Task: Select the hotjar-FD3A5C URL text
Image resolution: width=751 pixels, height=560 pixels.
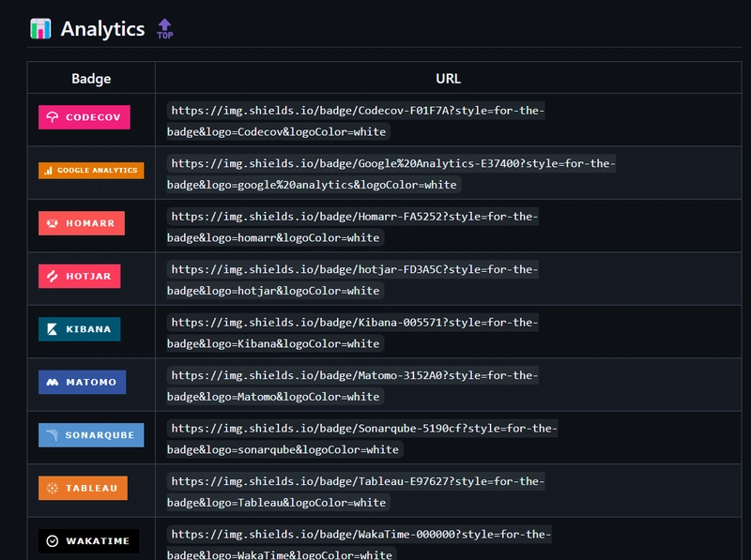Action: pos(353,280)
